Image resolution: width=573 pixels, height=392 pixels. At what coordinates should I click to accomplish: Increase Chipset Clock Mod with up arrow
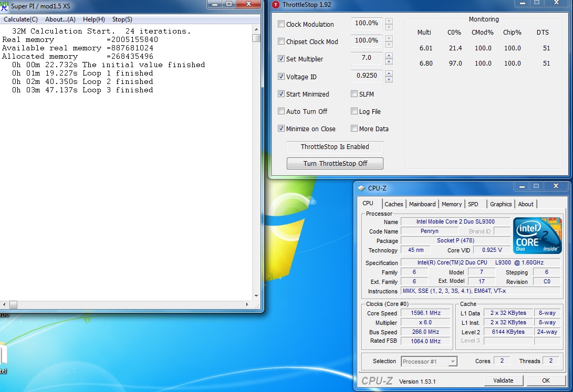389,38
